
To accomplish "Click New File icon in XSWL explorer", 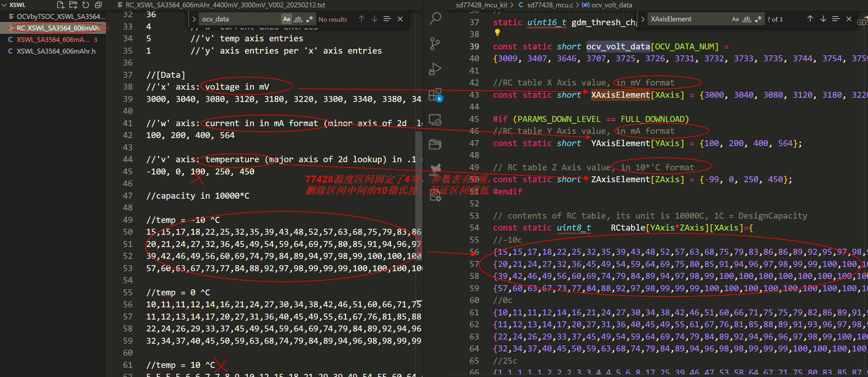I will coord(60,5).
